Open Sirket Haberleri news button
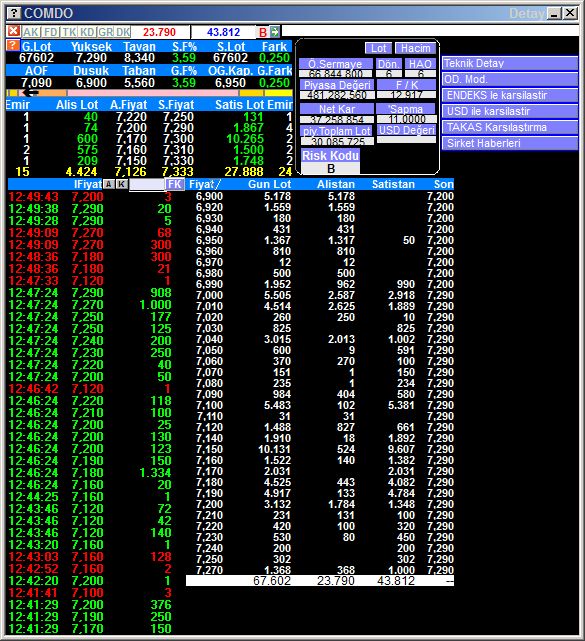This screenshot has height=641, width=585. point(510,143)
